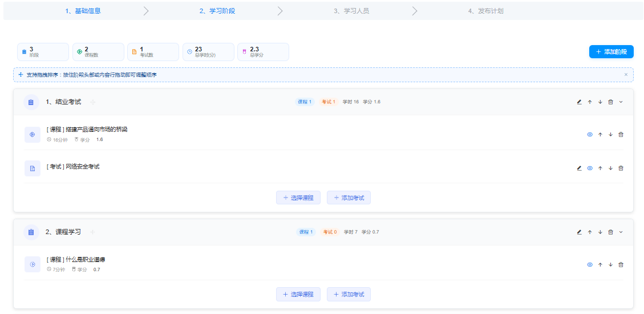Image resolution: width=644 pixels, height=314 pixels.
Task: Click the drag handle beside 结业考试 title
Action: [x=93, y=102]
